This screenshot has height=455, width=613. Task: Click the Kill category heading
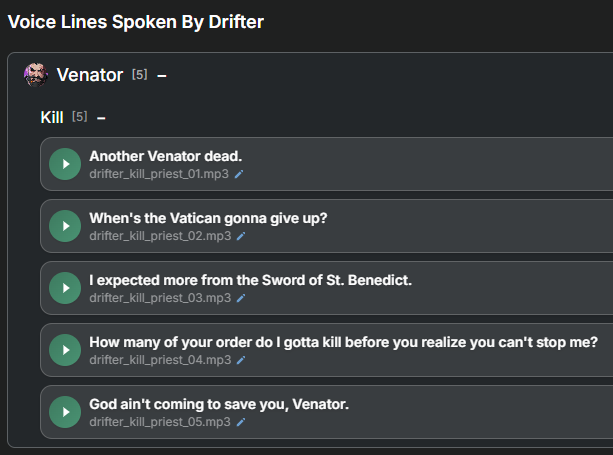(52, 118)
